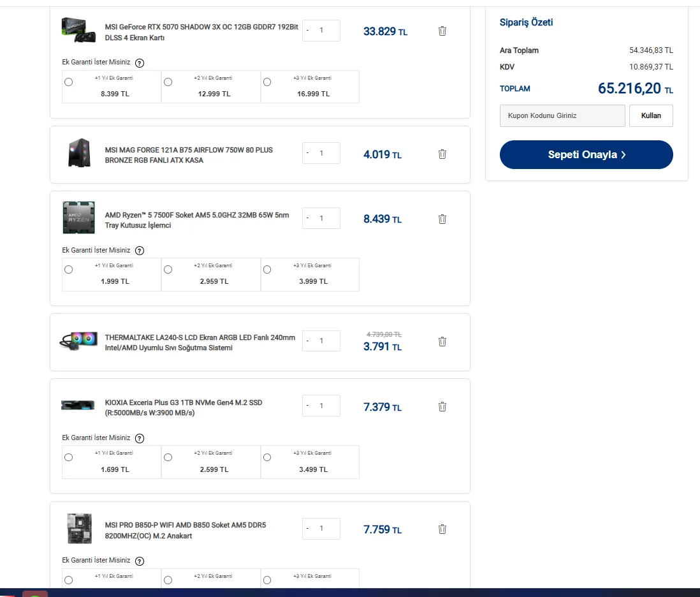Open KIOXIA Exceria Plus G3 product link
This screenshot has height=597, width=700.
(x=184, y=408)
